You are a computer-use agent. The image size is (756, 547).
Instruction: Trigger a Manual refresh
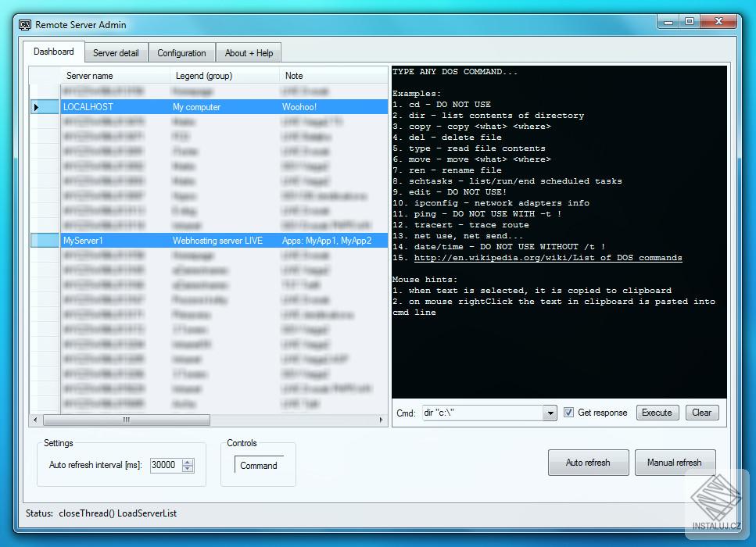pos(675,462)
